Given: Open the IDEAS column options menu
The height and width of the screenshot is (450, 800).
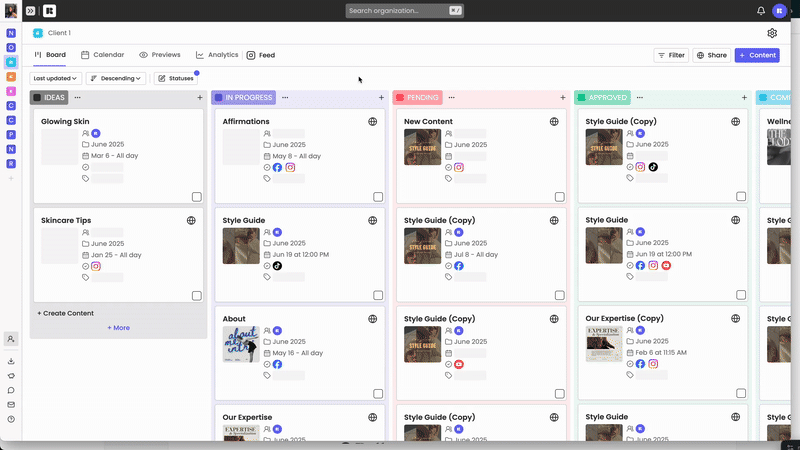Looking at the screenshot, I should point(78,97).
